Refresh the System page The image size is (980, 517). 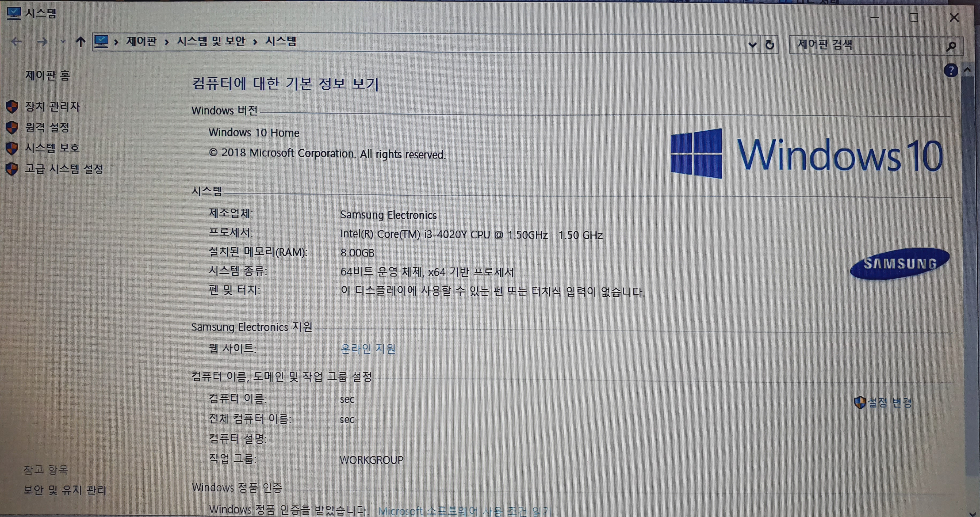click(x=770, y=45)
